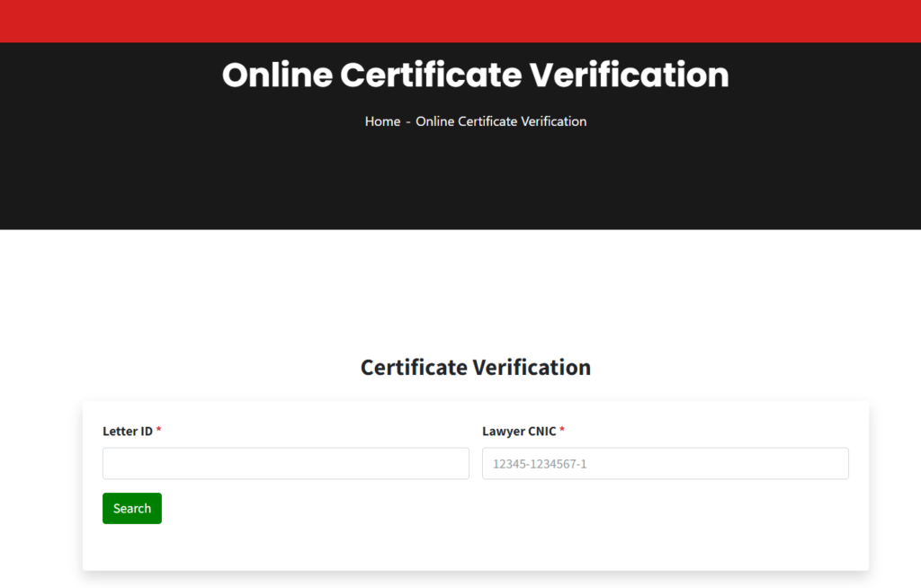Submit the form using Search
The image size is (921, 588).
pyautogui.click(x=131, y=508)
